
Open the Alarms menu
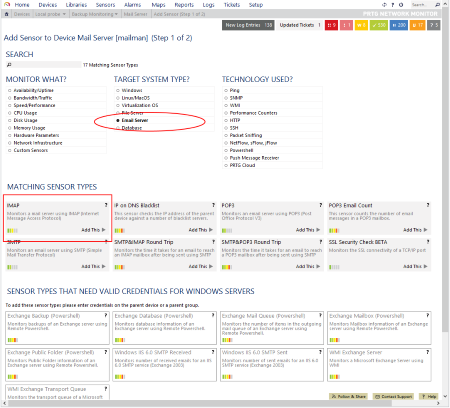pos(132,5)
